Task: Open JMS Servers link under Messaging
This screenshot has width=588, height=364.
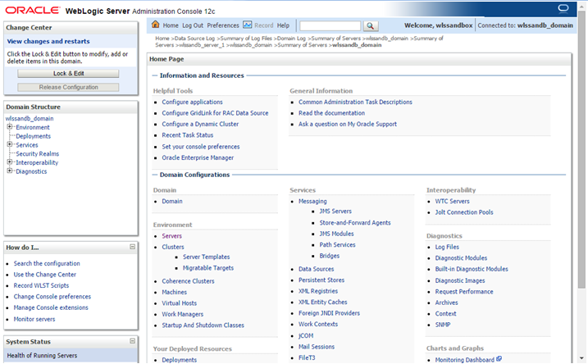Action: [335, 212]
